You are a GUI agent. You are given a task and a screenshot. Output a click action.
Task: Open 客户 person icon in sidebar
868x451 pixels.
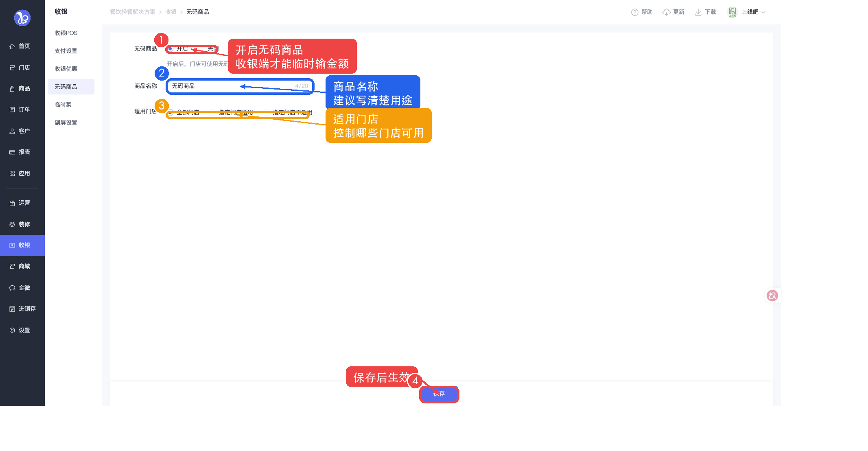point(12,131)
